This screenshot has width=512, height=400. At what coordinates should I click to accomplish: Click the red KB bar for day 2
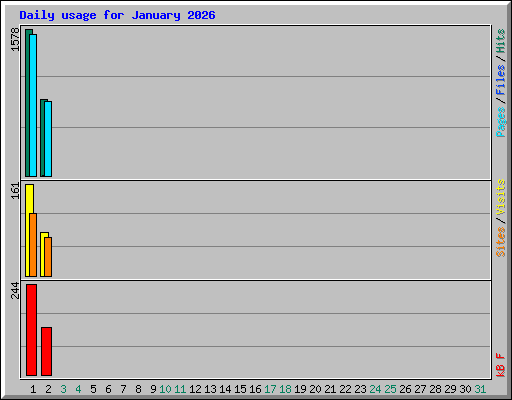pyautogui.click(x=46, y=351)
